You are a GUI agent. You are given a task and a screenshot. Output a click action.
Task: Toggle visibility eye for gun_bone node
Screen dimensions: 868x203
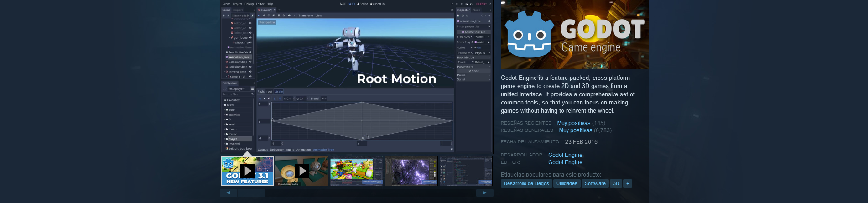(250, 38)
